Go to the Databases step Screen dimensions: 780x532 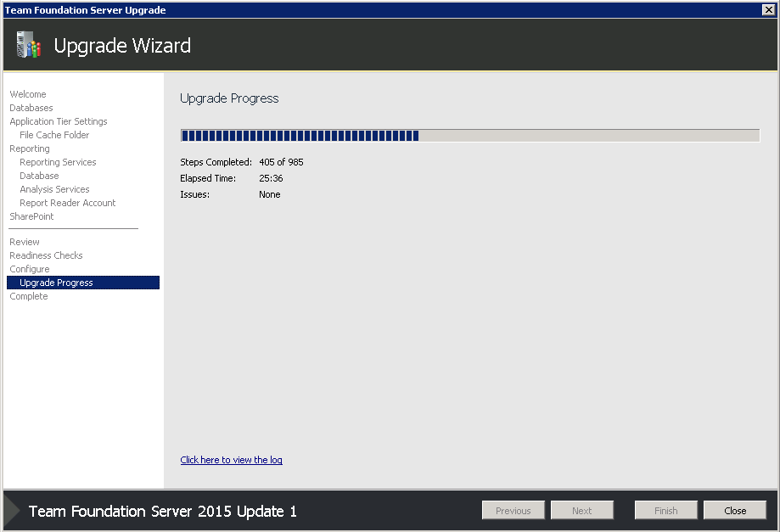coord(31,108)
